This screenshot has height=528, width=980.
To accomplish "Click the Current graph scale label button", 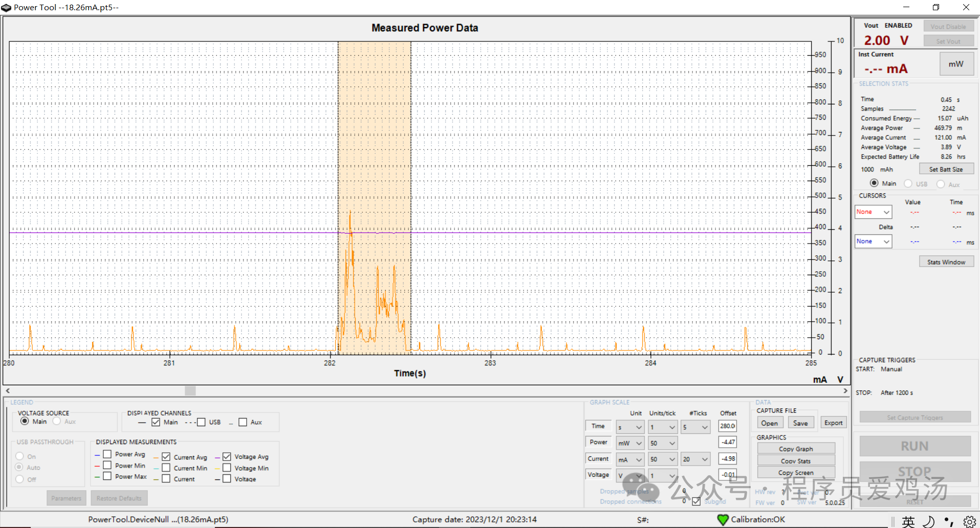I will [x=598, y=459].
